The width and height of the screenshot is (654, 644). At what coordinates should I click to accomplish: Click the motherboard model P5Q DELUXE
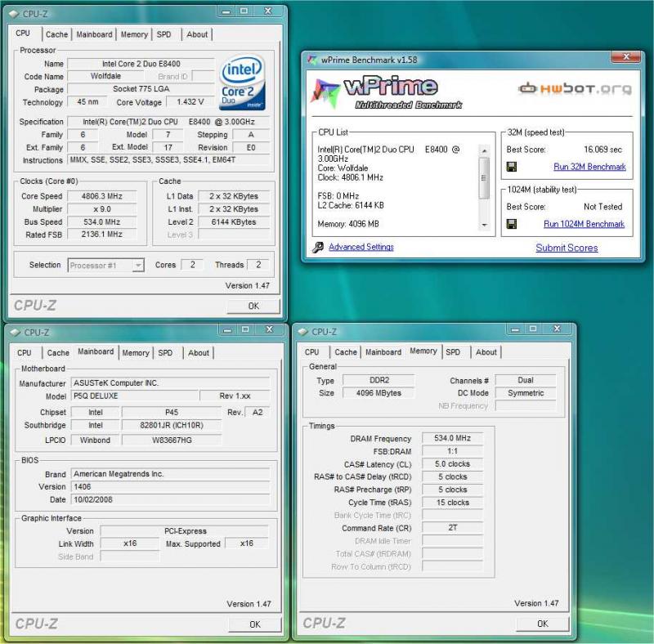(x=135, y=396)
